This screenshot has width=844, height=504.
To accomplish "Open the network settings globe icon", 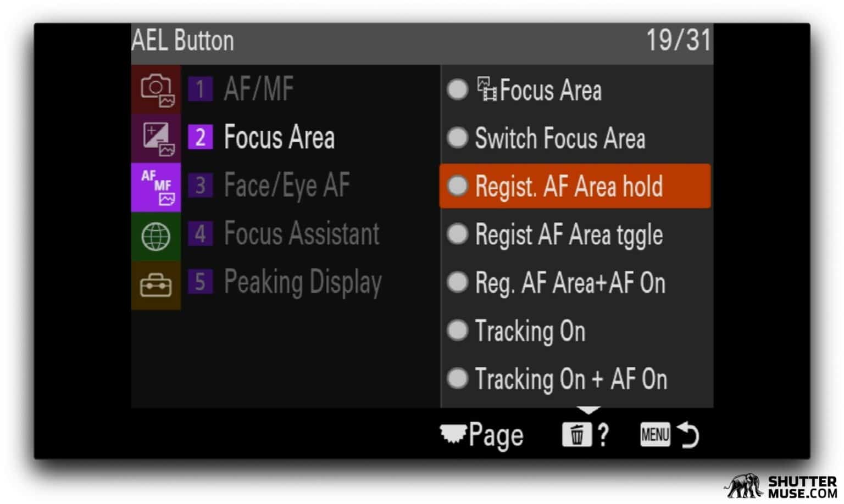I will click(x=156, y=235).
